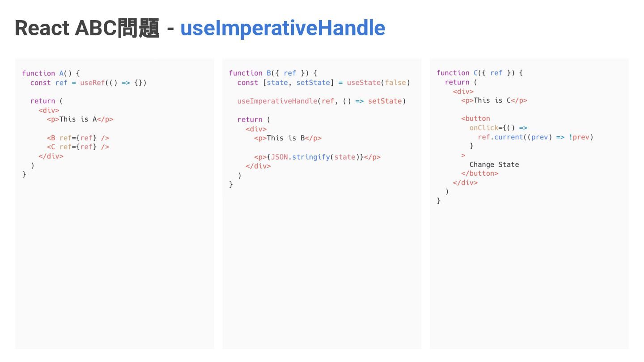Click the "React ABC問題" heading text

(x=87, y=29)
